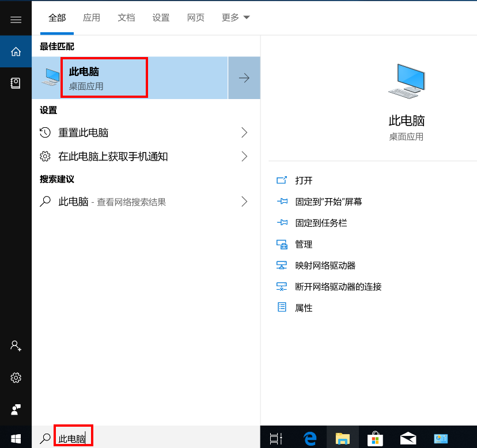Select the Home icon in sidebar

[16, 52]
